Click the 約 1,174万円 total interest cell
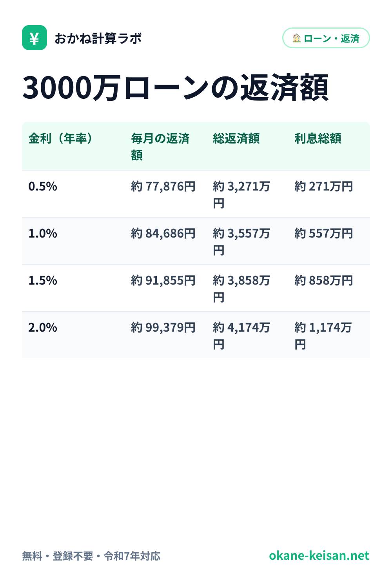The image size is (392, 588). pos(323,336)
